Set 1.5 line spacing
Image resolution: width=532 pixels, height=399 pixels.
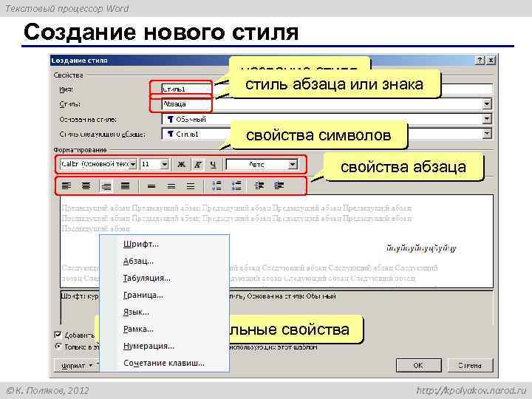tap(171, 186)
